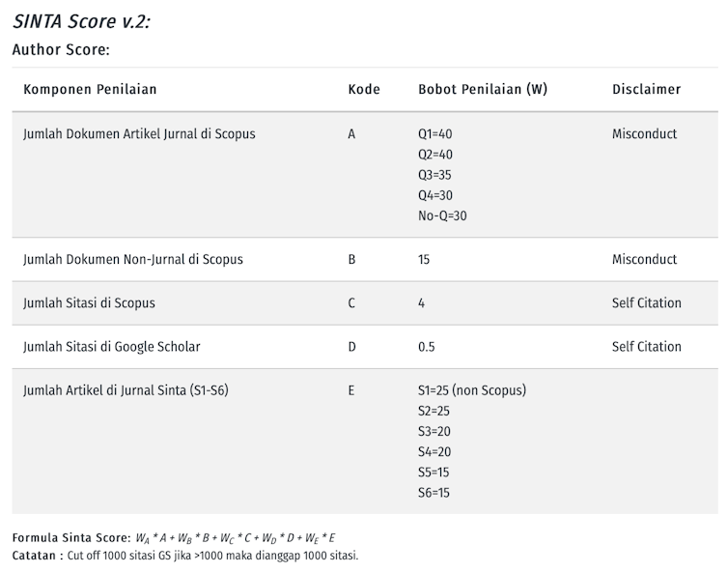The height and width of the screenshot is (573, 728).
Task: Select Jumlah Artikel di Jurnal Sinta (S1-S6) row
Action: coord(126,390)
